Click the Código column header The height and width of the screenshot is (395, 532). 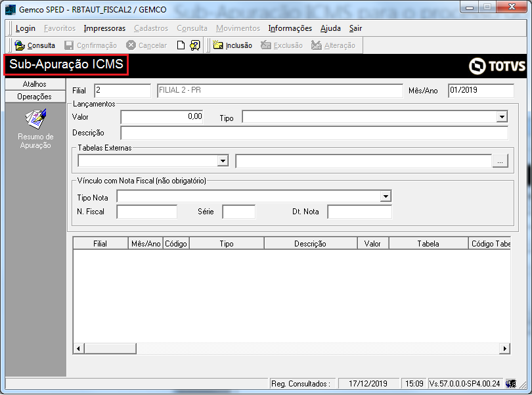[176, 244]
